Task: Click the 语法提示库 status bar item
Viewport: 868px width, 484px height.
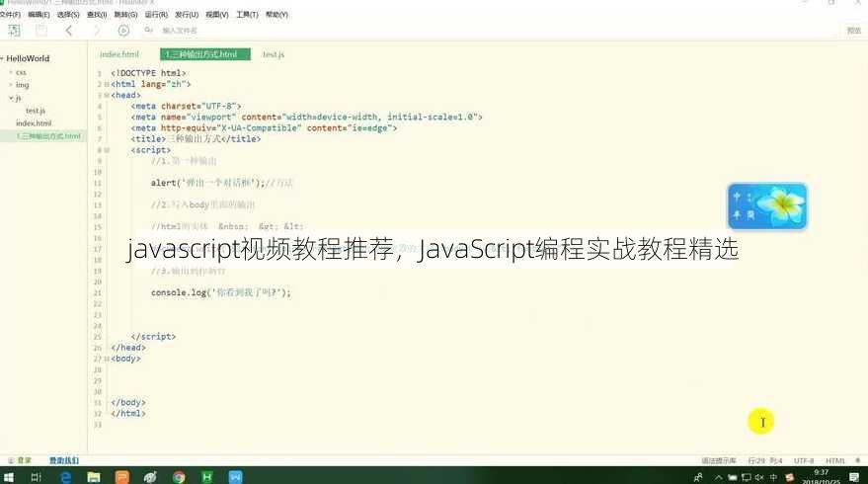Action: coord(719,460)
